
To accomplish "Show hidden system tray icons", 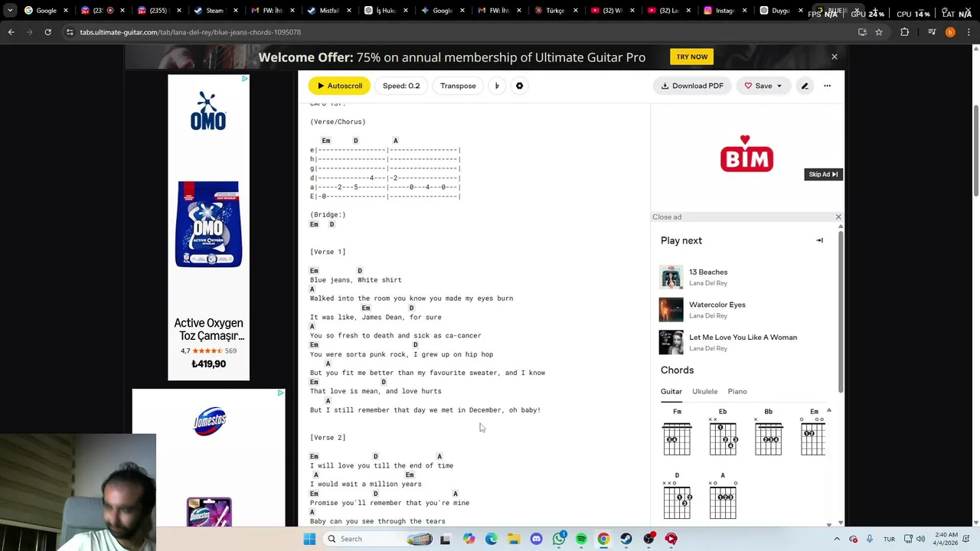I will (836, 539).
